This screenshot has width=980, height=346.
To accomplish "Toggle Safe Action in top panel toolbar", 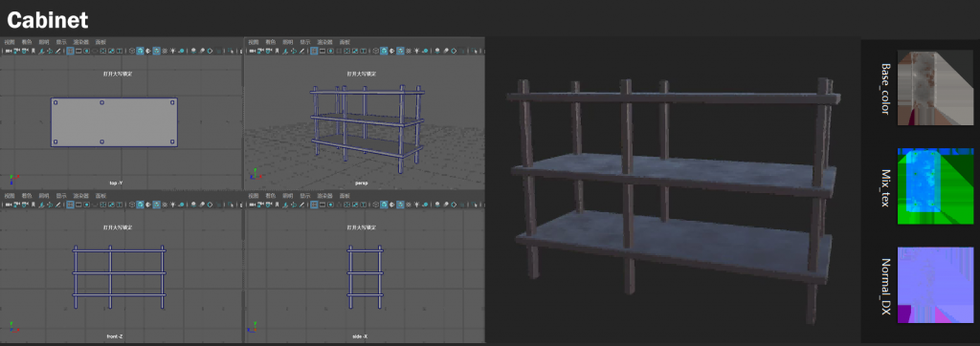I will coord(111,52).
